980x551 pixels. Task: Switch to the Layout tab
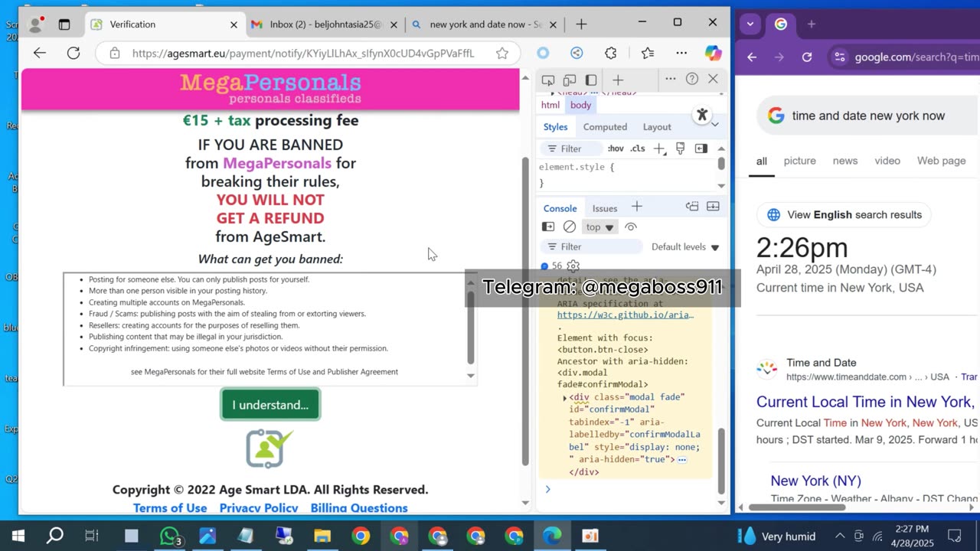657,127
